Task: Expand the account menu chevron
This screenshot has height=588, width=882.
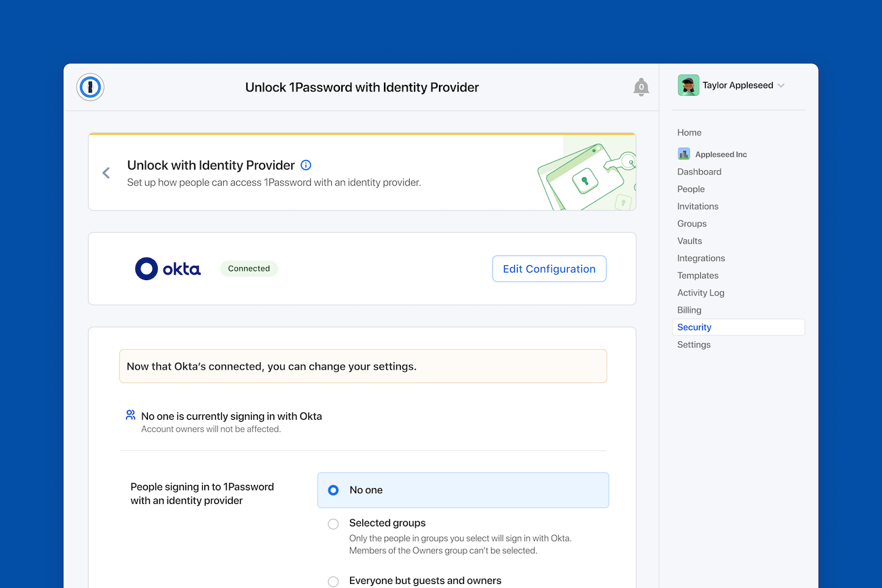Action: [781, 85]
